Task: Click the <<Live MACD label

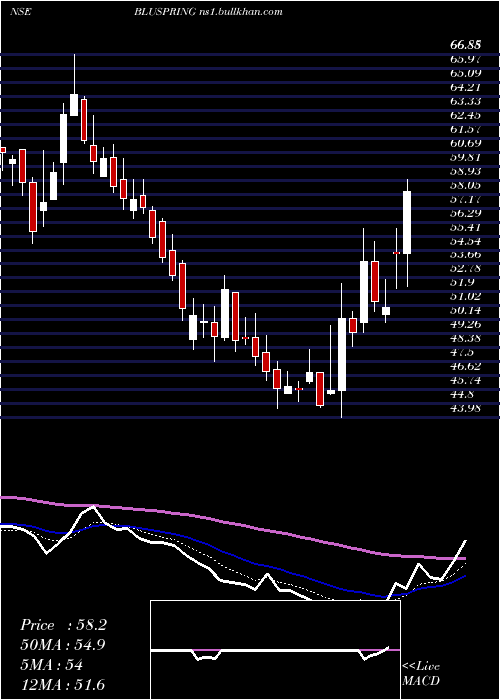Action: [x=421, y=674]
